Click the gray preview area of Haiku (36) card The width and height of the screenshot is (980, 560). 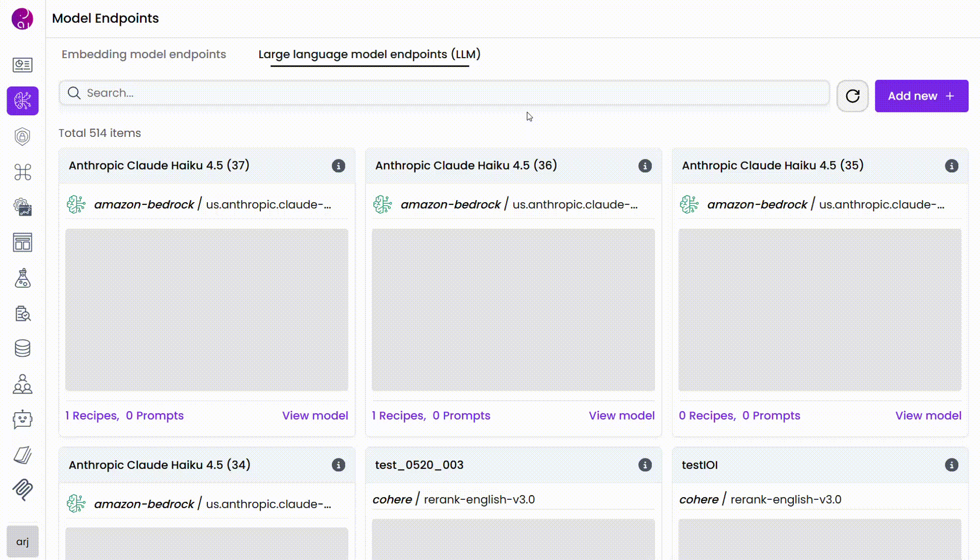[x=513, y=310]
